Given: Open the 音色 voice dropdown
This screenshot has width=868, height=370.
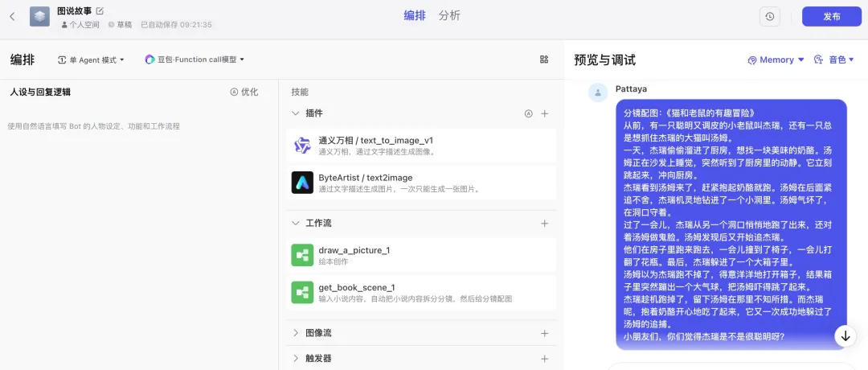Looking at the screenshot, I should 834,60.
